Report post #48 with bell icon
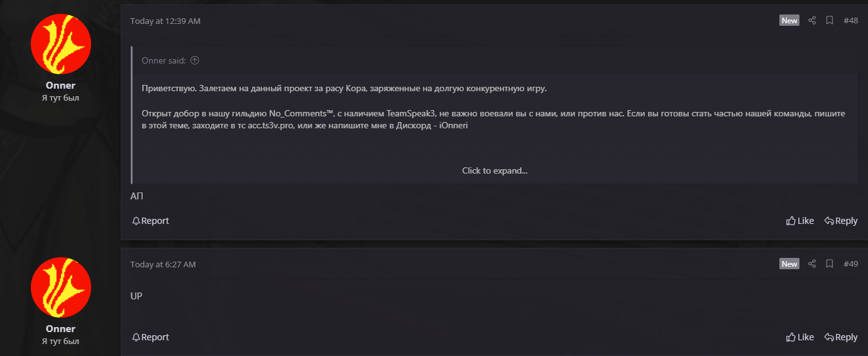This screenshot has width=868, height=356. [x=150, y=221]
